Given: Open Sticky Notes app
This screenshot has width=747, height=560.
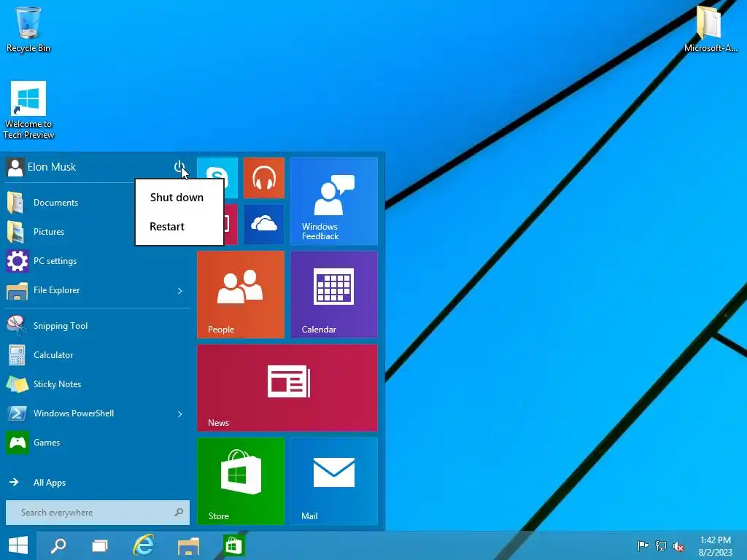Looking at the screenshot, I should tap(97, 384).
